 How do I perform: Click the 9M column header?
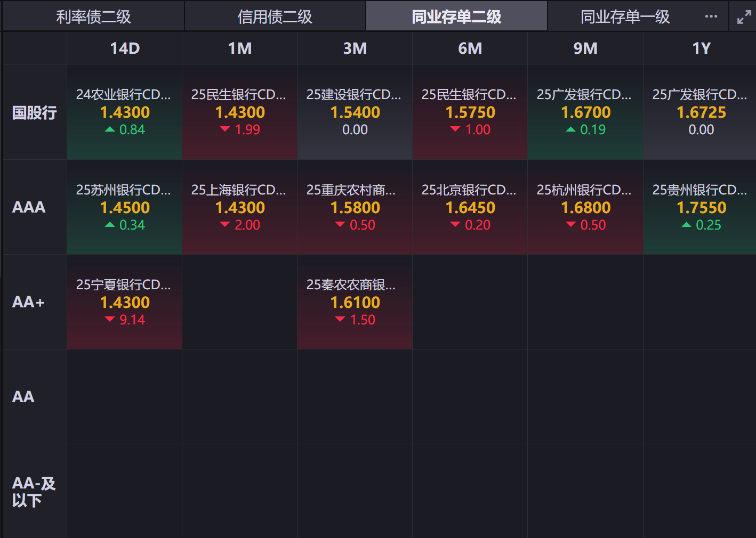(x=585, y=48)
